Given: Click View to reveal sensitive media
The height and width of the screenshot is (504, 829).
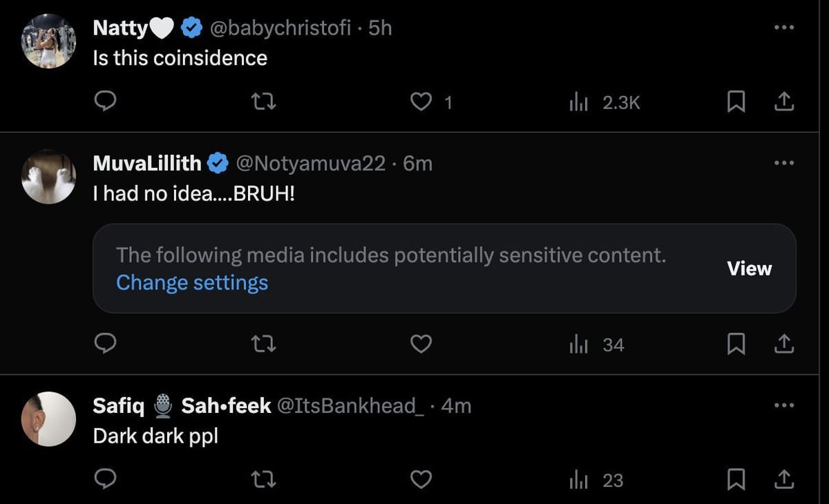Looking at the screenshot, I should [x=749, y=269].
